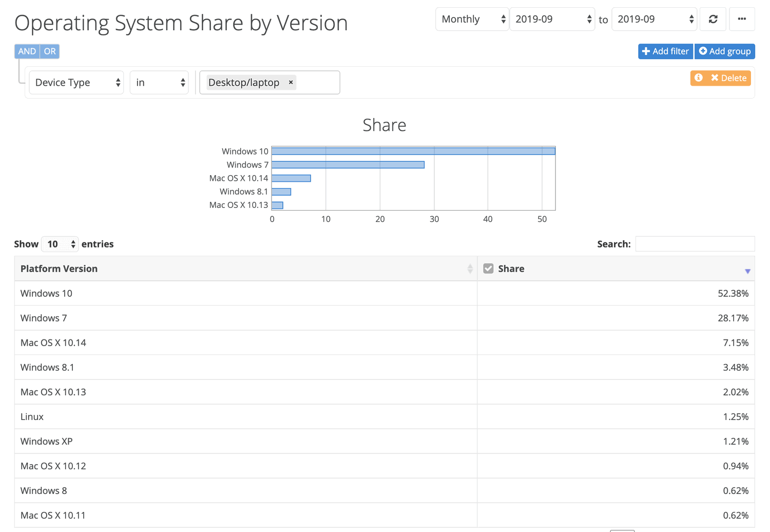Click the Add filter button
770x532 pixels.
(665, 51)
